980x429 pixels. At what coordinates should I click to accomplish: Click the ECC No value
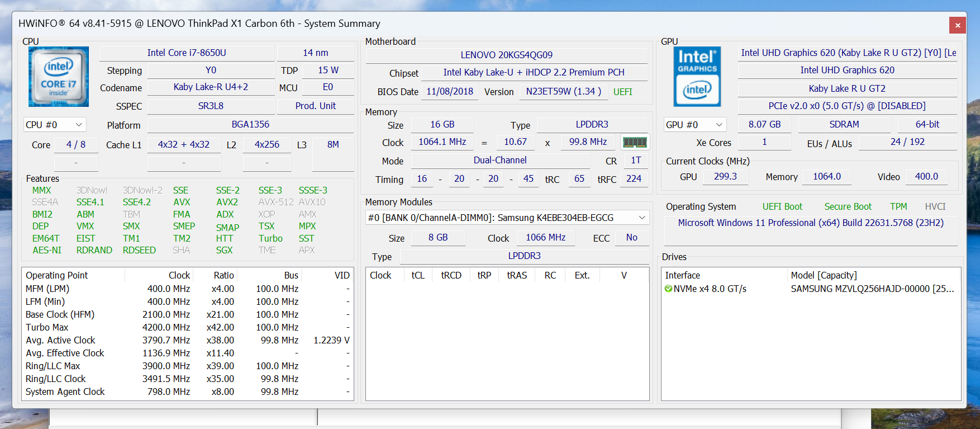pyautogui.click(x=632, y=238)
